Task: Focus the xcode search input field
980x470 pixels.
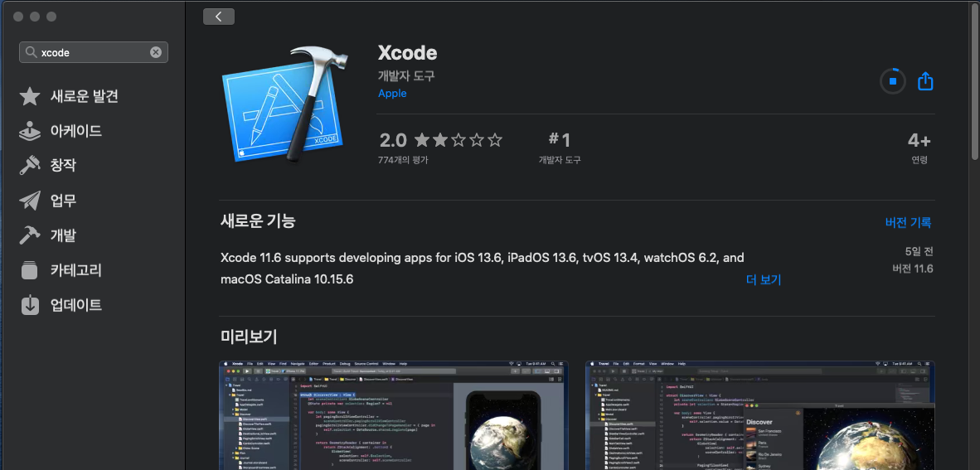Action: click(x=94, y=52)
